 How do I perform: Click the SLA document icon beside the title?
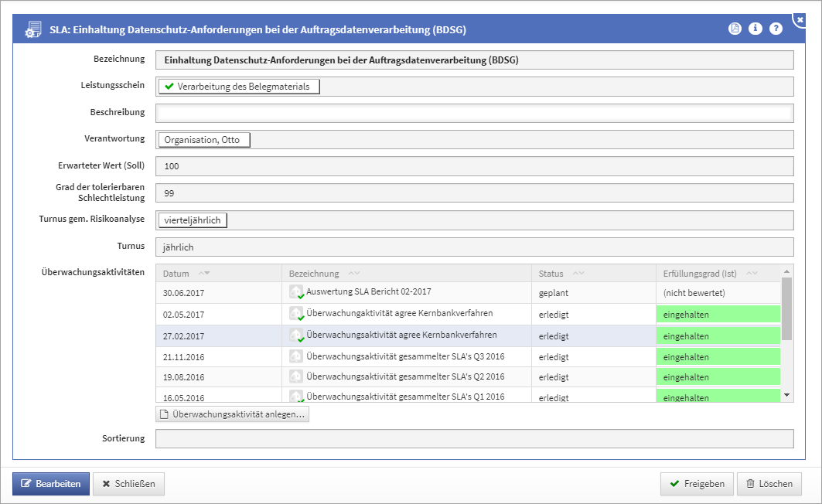[32, 28]
